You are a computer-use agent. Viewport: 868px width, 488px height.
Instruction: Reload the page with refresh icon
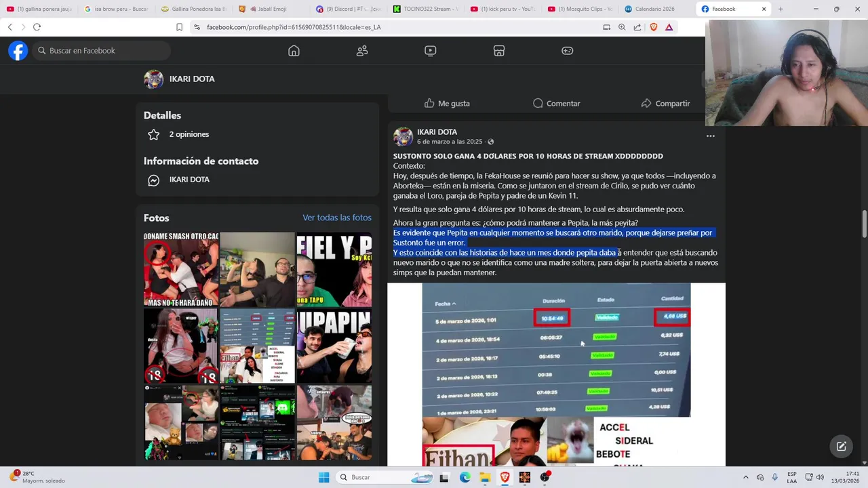[37, 27]
